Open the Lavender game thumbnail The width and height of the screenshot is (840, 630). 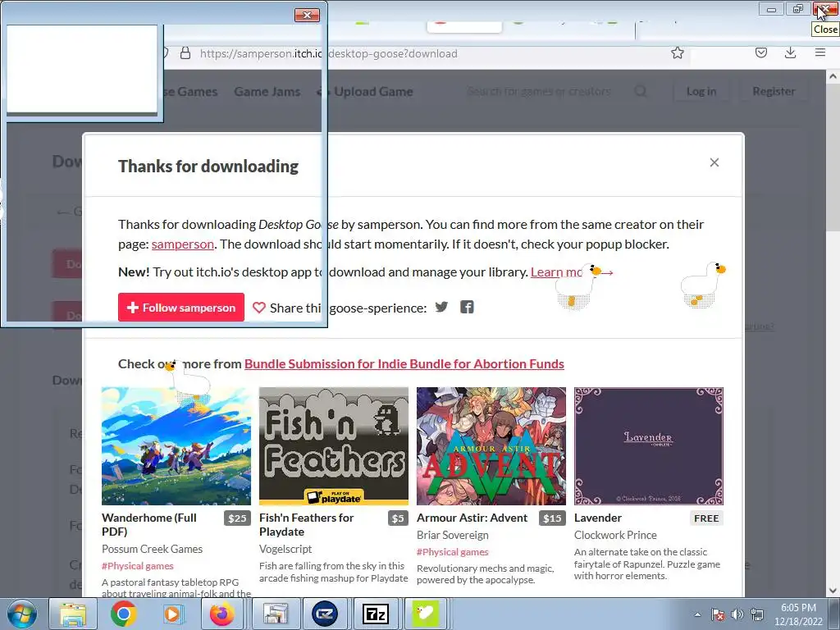(649, 445)
